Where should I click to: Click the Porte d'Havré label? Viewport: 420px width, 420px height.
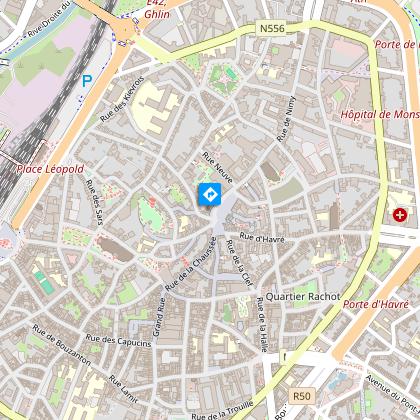pyautogui.click(x=376, y=304)
